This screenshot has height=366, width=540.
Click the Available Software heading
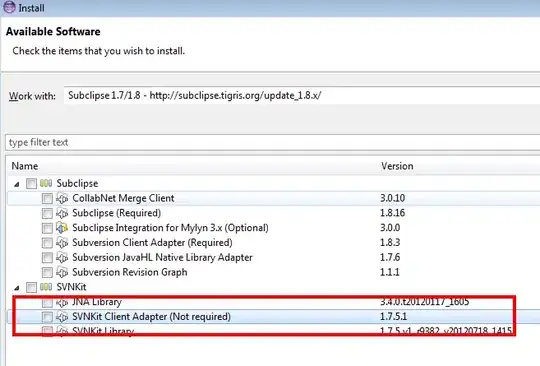coord(53,32)
